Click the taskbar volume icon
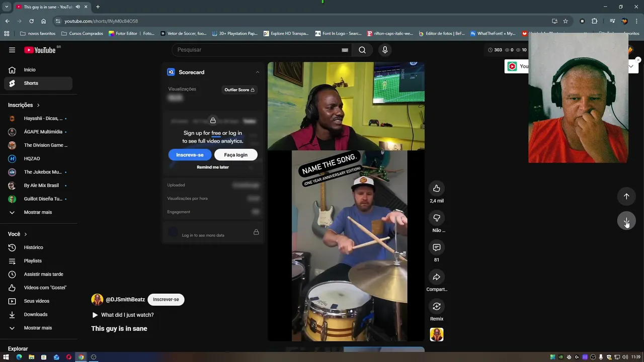 [x=625, y=357]
